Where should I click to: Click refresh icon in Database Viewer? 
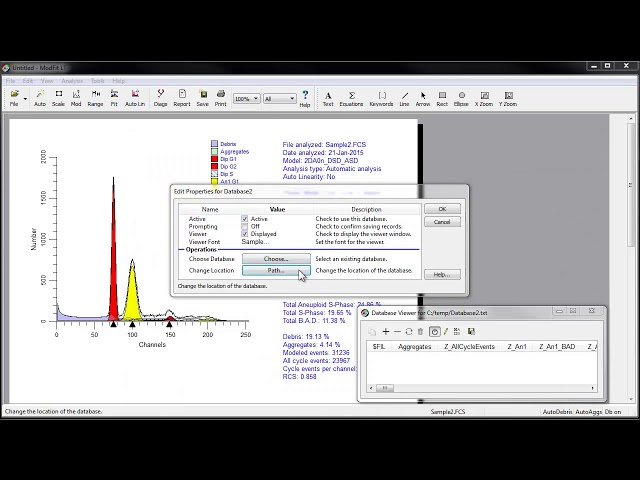coord(409,331)
